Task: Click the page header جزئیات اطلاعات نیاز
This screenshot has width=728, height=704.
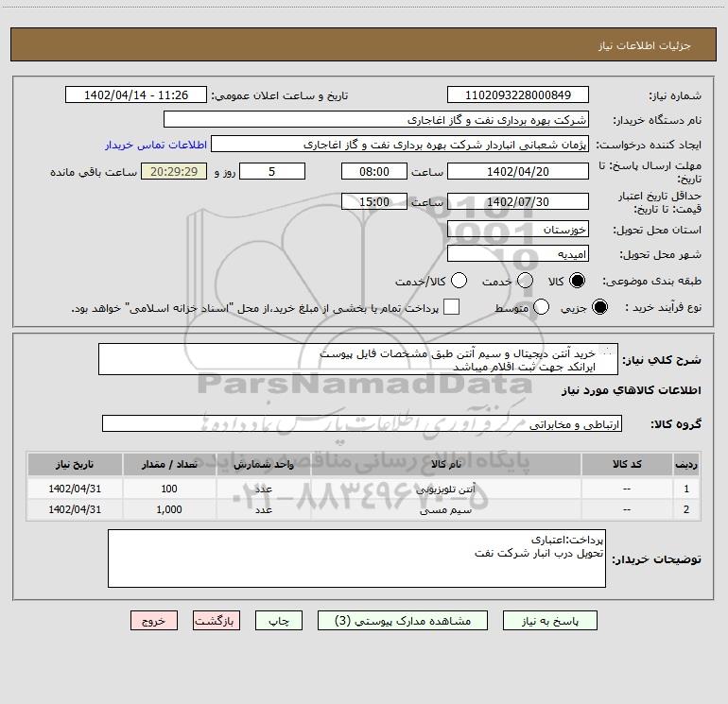Action: click(645, 45)
